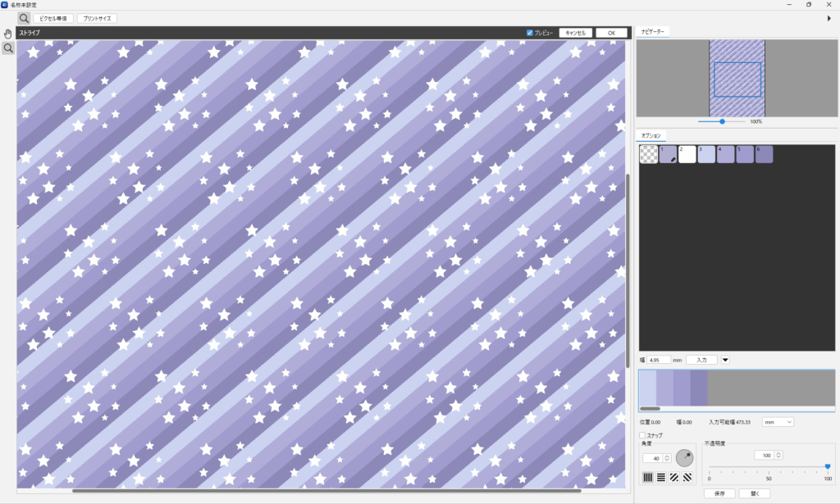Choose left-leaning diagonal stripe icon

[687, 477]
